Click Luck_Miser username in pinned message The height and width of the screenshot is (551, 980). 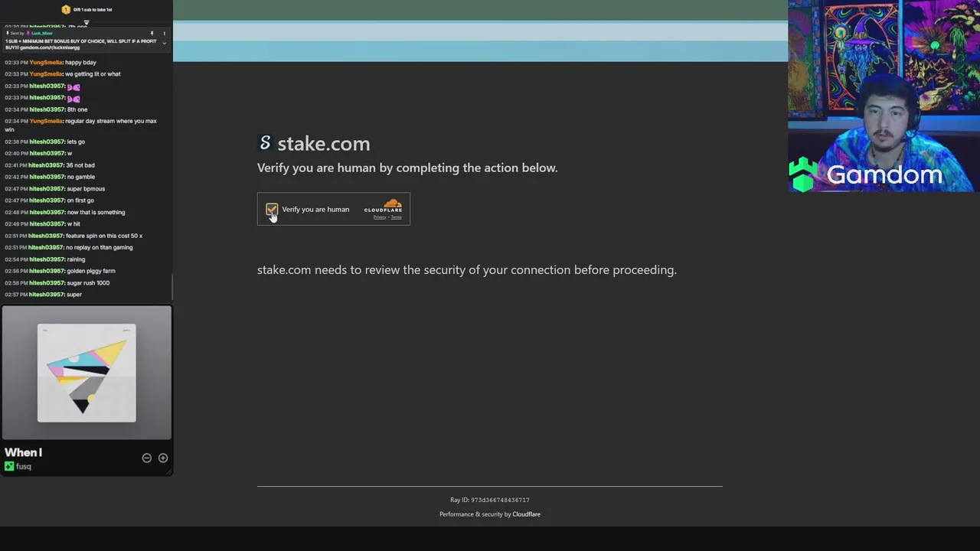42,34
